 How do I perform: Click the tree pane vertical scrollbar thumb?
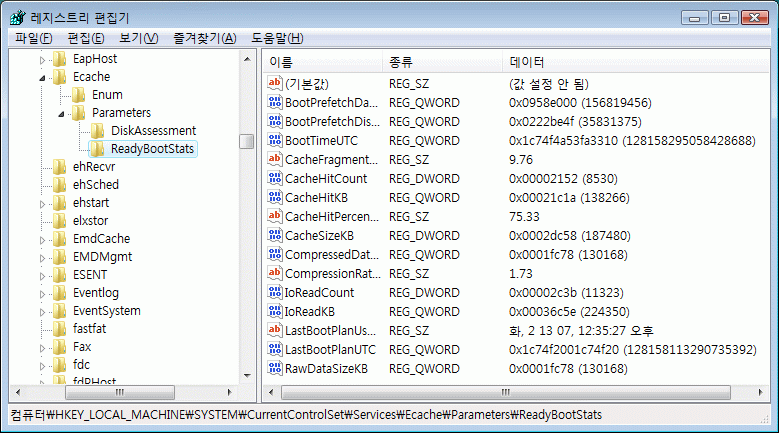[x=247, y=142]
